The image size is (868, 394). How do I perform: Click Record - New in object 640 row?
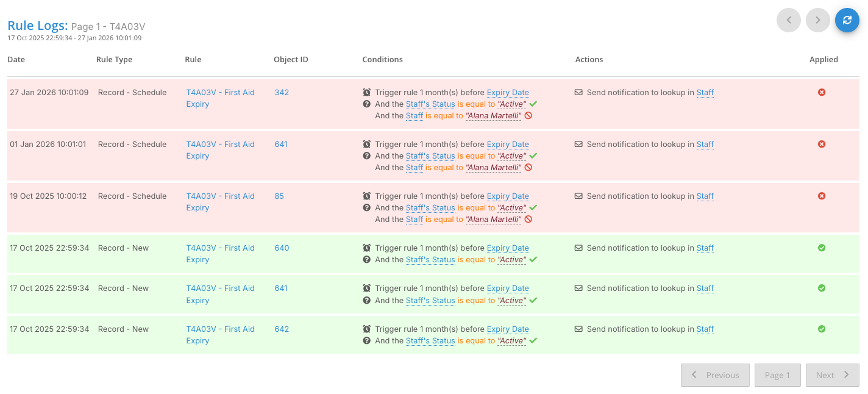(x=123, y=248)
